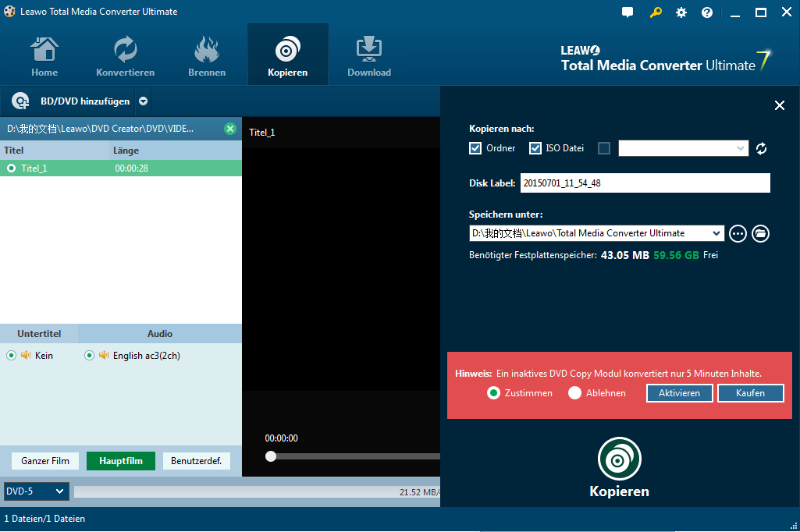Click the 59.56 GB free space value
This screenshot has width=800, height=532.
point(676,255)
